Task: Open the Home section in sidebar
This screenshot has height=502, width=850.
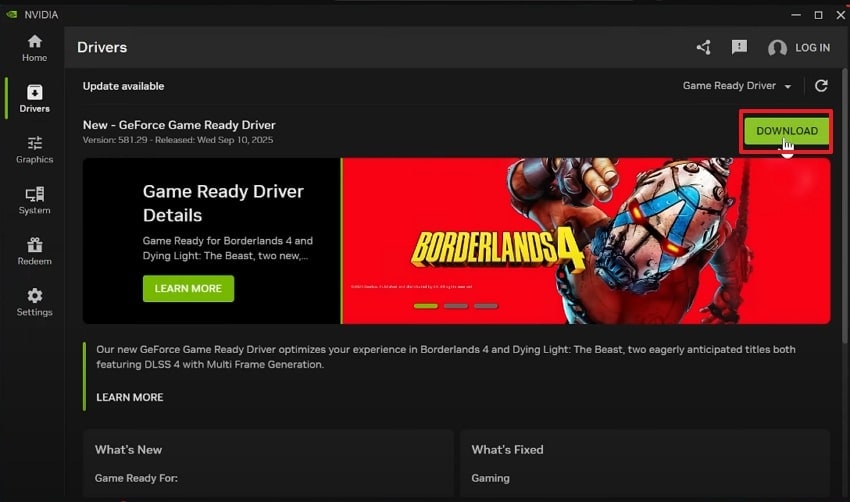Action: tap(34, 48)
